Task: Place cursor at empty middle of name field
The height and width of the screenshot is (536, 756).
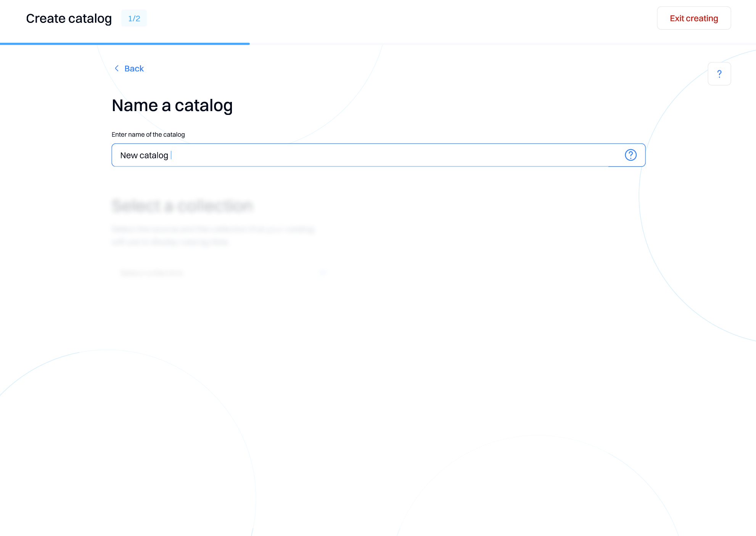Action: pos(381,155)
